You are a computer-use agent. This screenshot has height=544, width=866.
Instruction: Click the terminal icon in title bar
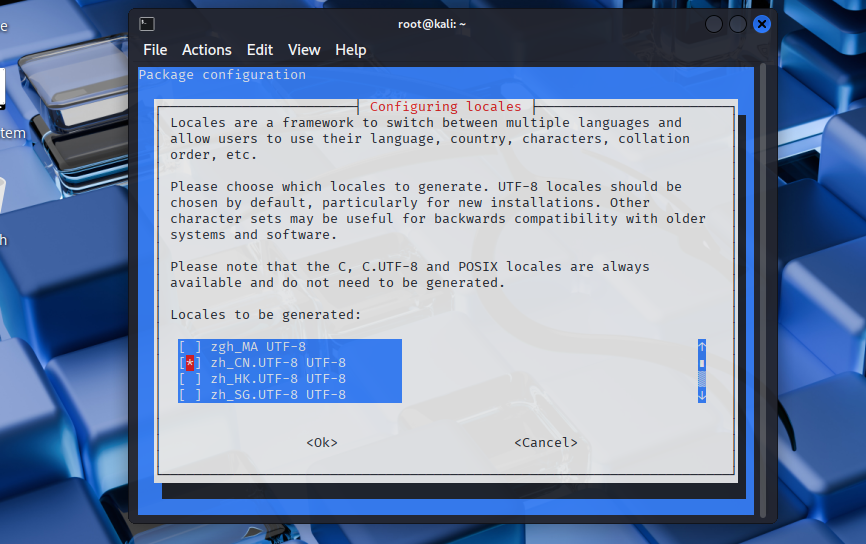pyautogui.click(x=147, y=24)
